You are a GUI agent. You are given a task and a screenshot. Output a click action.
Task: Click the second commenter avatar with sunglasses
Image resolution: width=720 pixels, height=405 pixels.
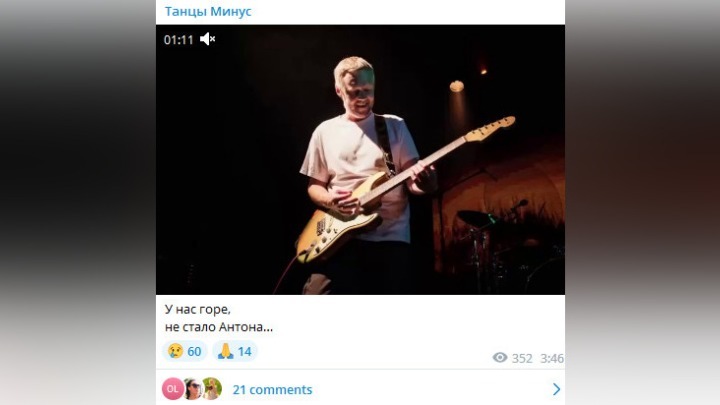pyautogui.click(x=193, y=389)
